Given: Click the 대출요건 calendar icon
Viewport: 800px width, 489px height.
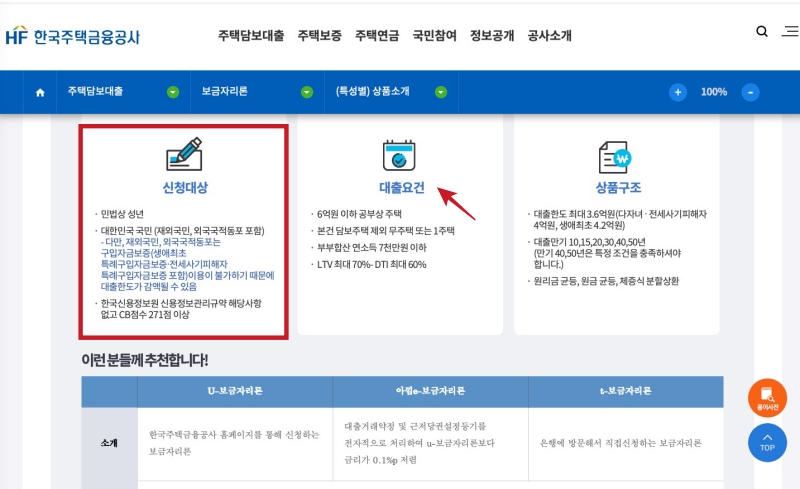Looking at the screenshot, I should (x=399, y=155).
